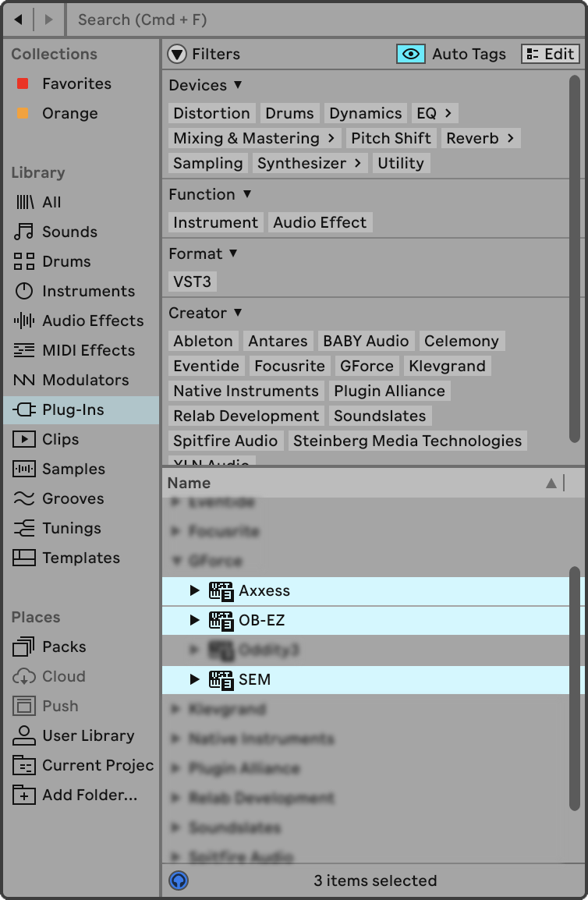Screen dimensions: 588x900
Task: Click the Edit tags button
Action: click(551, 54)
